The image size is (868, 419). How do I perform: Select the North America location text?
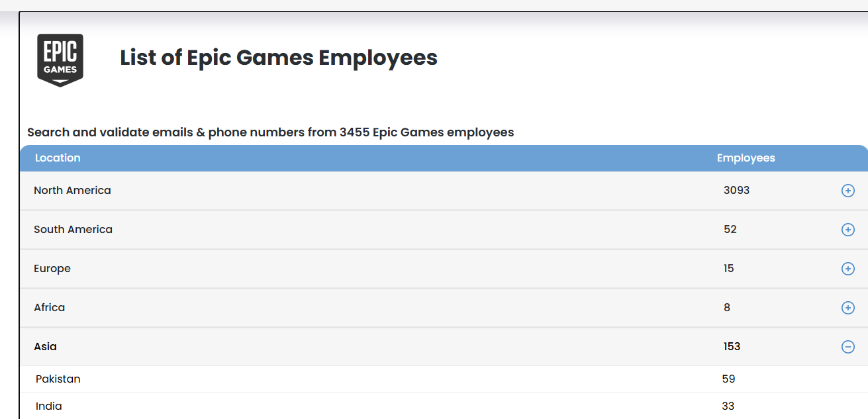click(72, 190)
